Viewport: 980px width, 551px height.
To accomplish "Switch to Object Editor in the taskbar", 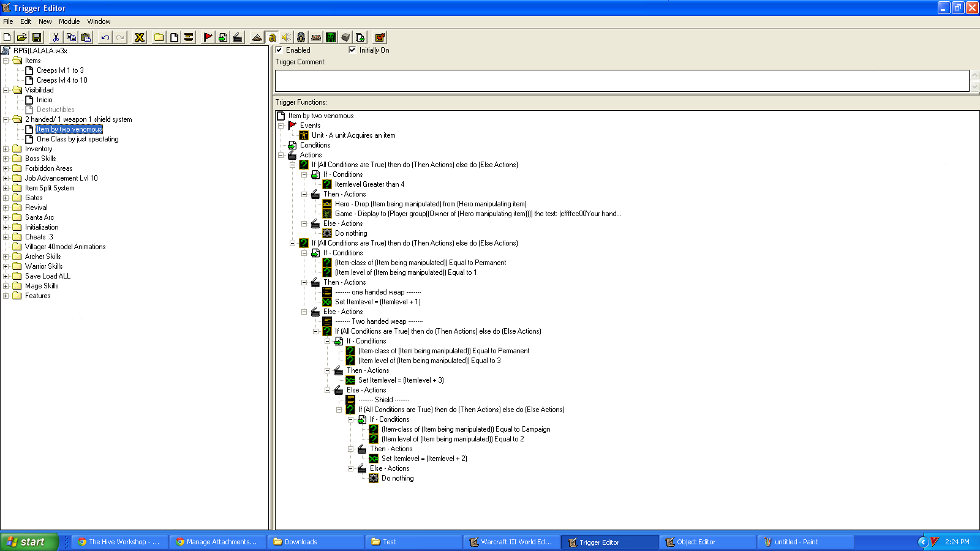I will [707, 542].
